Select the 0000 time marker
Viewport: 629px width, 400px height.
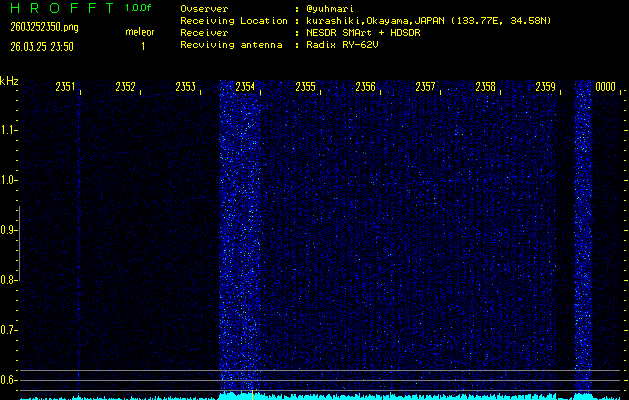(x=605, y=88)
